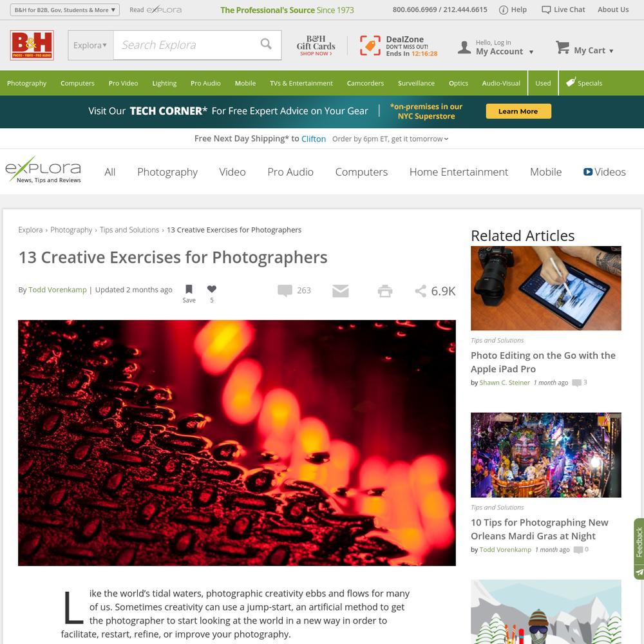Viewport: 644px width, 644px height.
Task: Open the DealZone tag icon
Action: point(370,45)
